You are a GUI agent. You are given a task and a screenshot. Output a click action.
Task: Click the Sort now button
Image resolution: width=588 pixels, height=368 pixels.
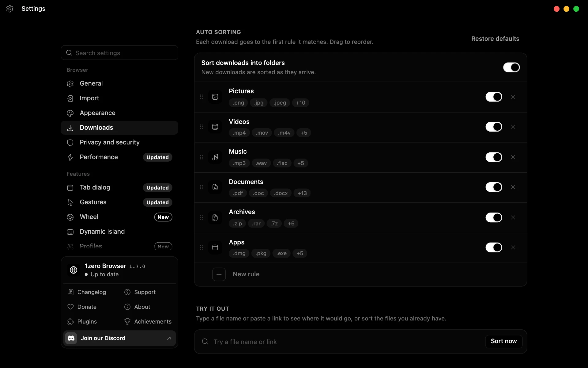coord(504,341)
